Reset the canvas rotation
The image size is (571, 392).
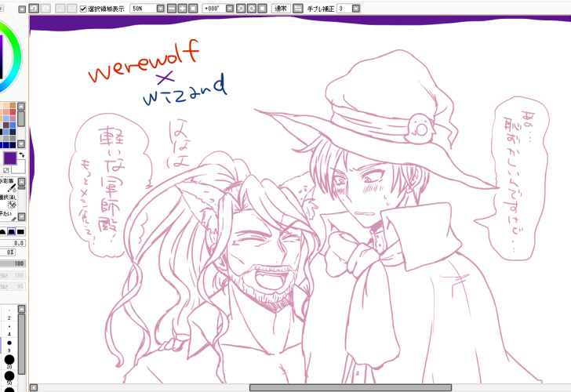click(x=263, y=9)
